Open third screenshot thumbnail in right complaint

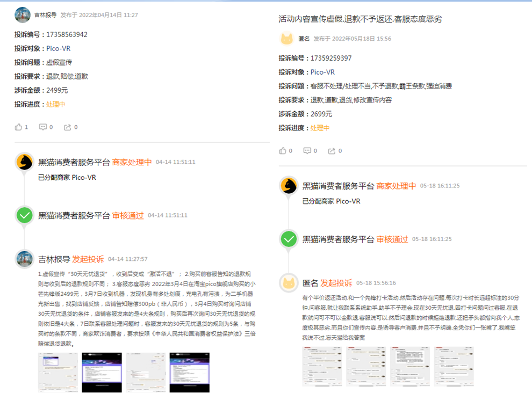[x=410, y=366]
